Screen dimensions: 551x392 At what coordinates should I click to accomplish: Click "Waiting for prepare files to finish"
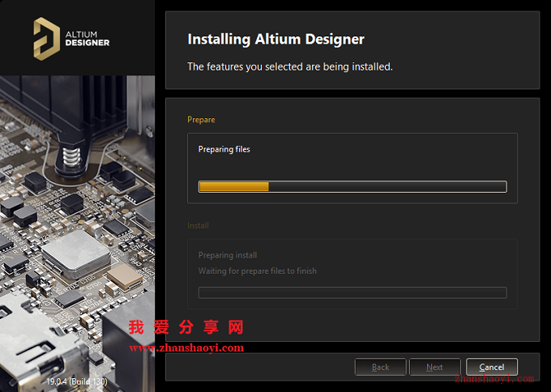pyautogui.click(x=257, y=271)
